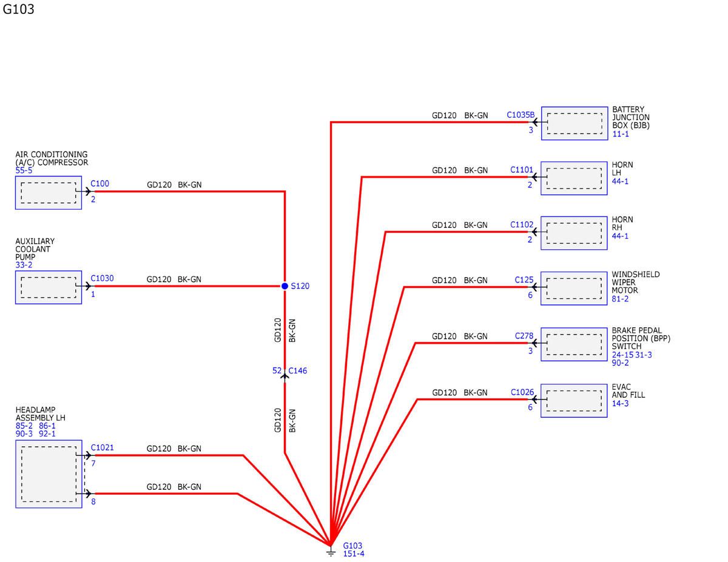
Task: Open connector C1021 link
Action: (102, 448)
